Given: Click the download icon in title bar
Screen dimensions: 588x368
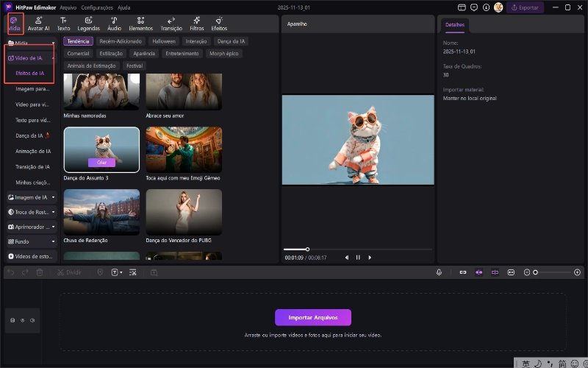Looking at the screenshot, I should pos(486,7).
